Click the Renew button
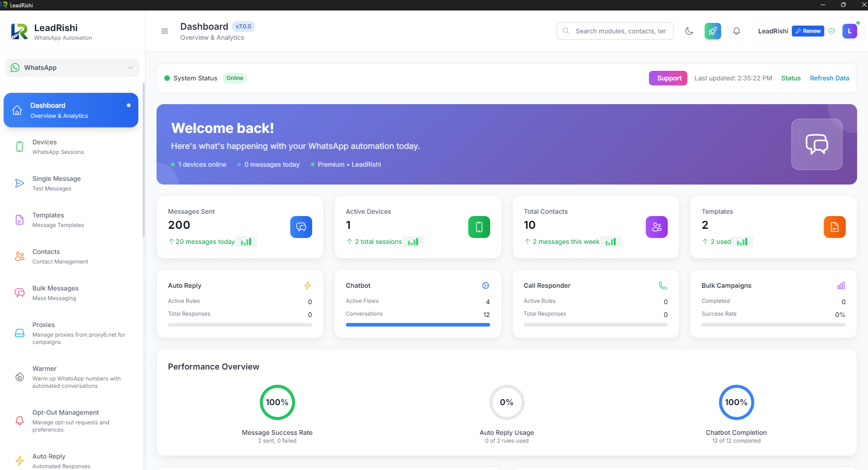This screenshot has height=470, width=868. coord(808,31)
